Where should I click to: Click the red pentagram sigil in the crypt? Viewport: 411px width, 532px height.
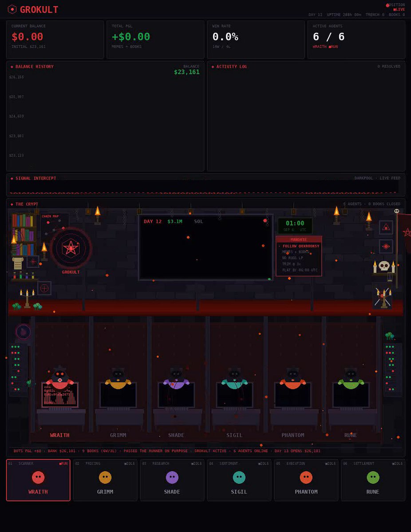click(x=71, y=248)
